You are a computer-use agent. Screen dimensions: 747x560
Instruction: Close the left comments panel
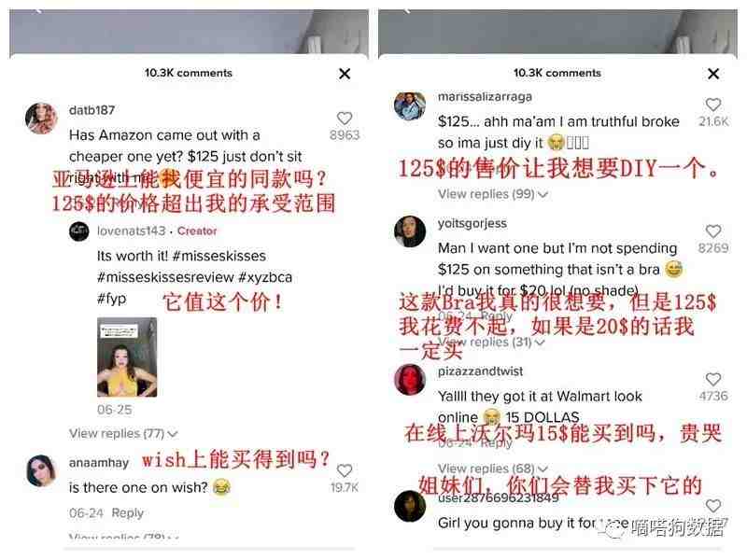tap(345, 74)
